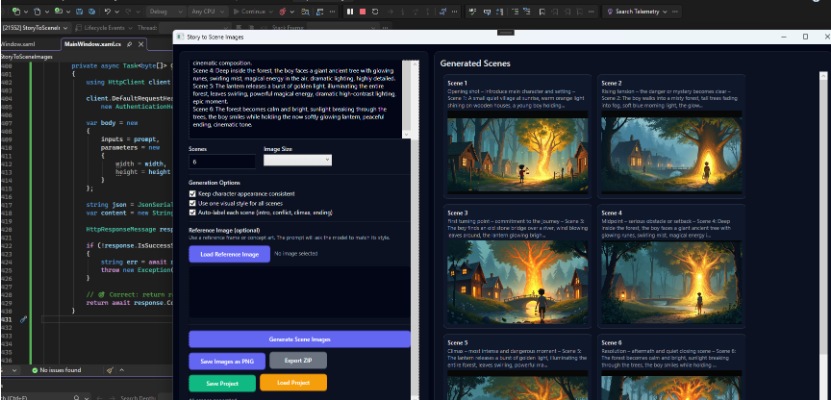Click the green No issues found checkmark icon
This screenshot has width=831, height=400.
tap(31, 371)
